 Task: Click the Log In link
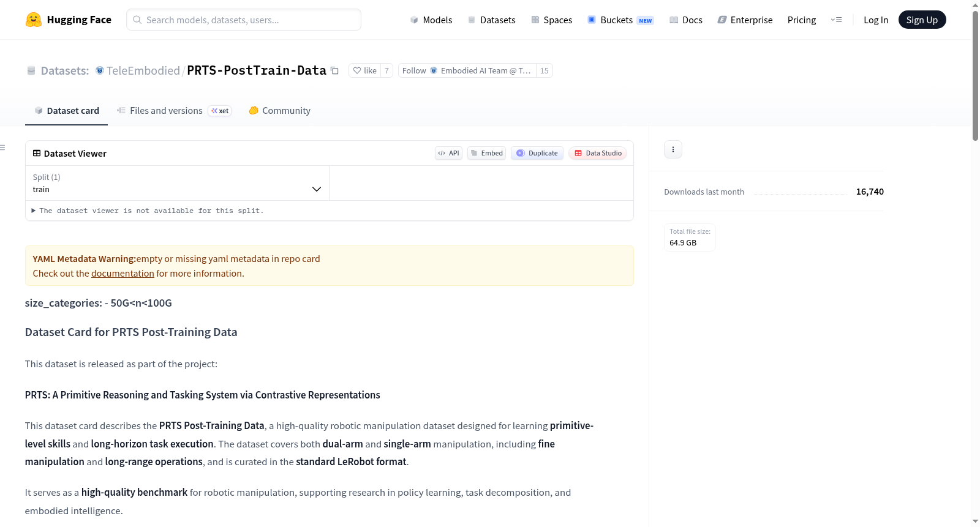876,20
